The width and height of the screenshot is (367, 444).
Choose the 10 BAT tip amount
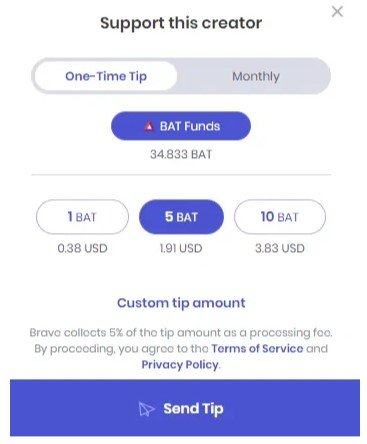click(280, 217)
